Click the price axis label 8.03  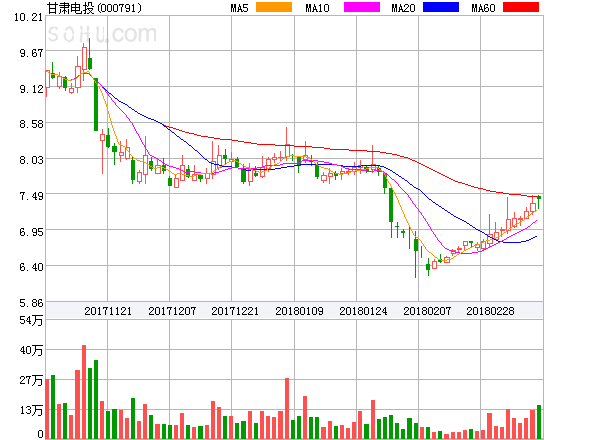click(31, 160)
